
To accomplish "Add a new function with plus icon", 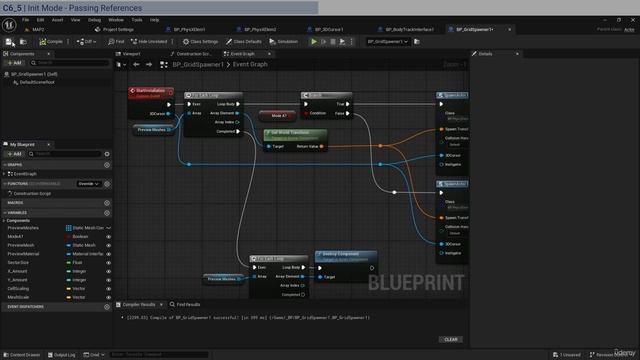I will tap(107, 184).
